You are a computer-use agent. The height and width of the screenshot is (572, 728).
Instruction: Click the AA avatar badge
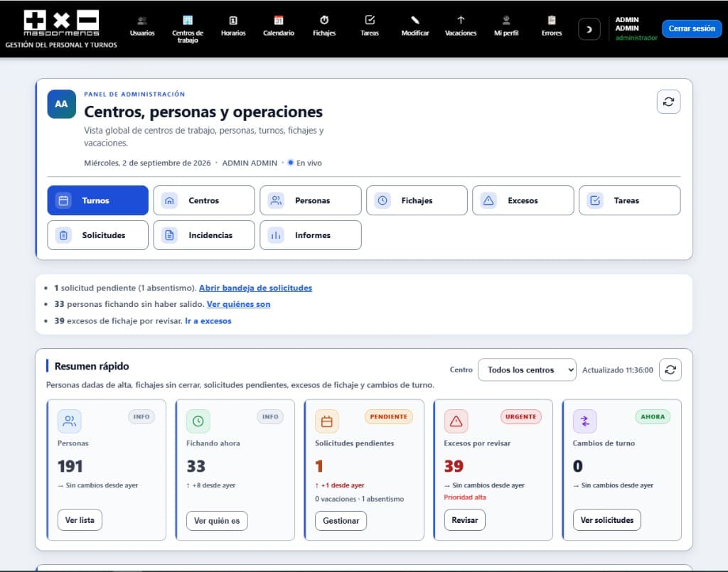[61, 104]
